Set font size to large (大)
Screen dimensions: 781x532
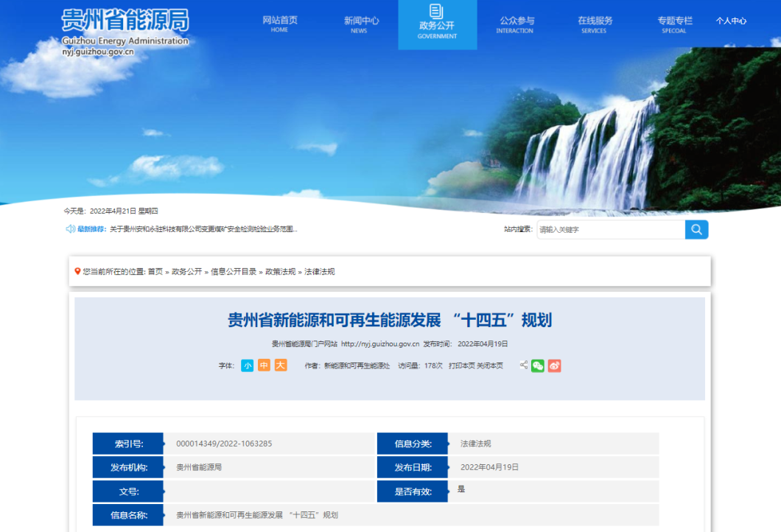click(x=281, y=365)
